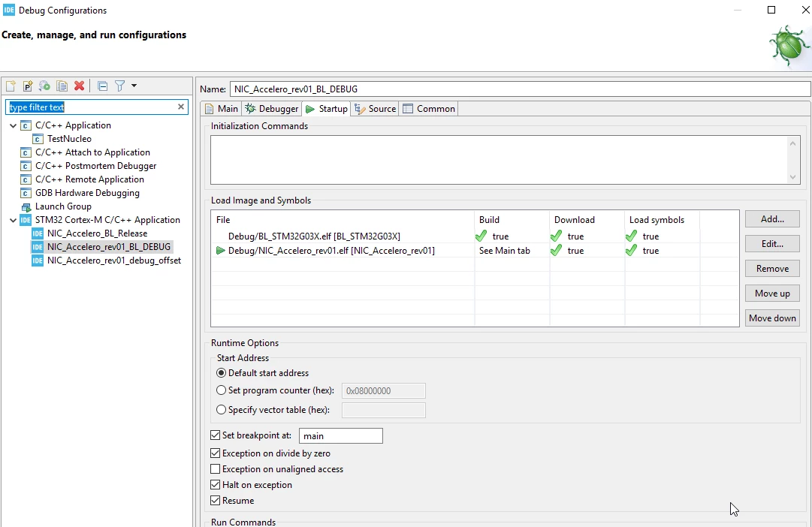Click the Edit... button
This screenshot has height=527, width=812.
click(x=772, y=244)
